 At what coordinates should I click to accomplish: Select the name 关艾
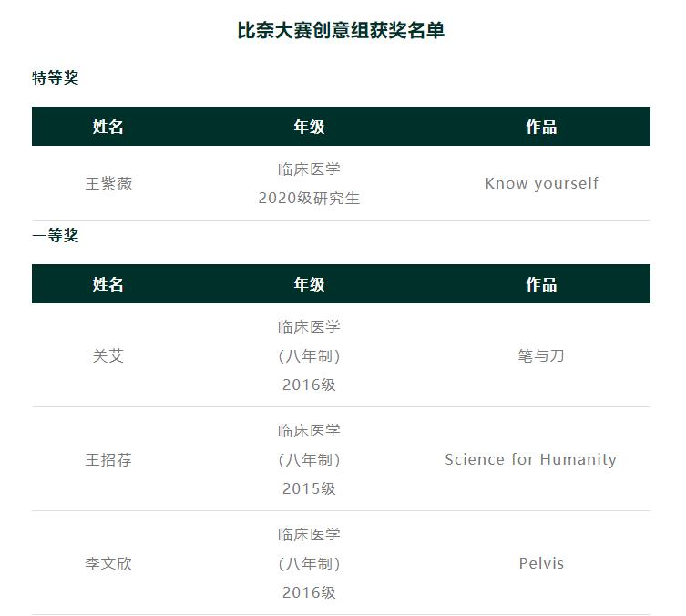[x=108, y=355]
